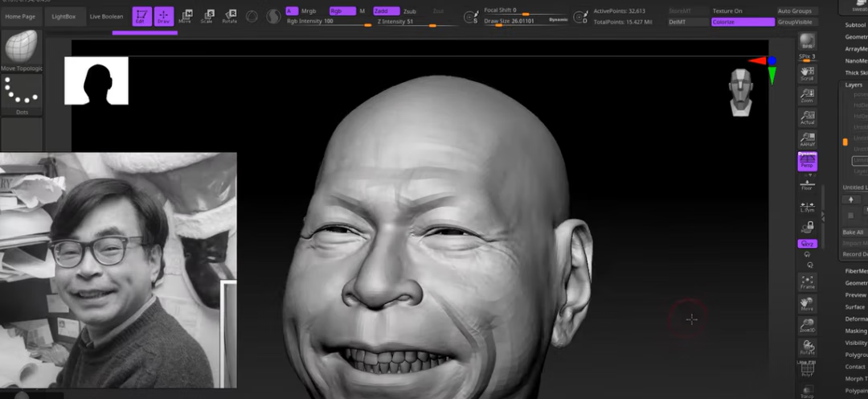868x399 pixels.
Task: Expand the Subtool palette section
Action: [x=856, y=25]
